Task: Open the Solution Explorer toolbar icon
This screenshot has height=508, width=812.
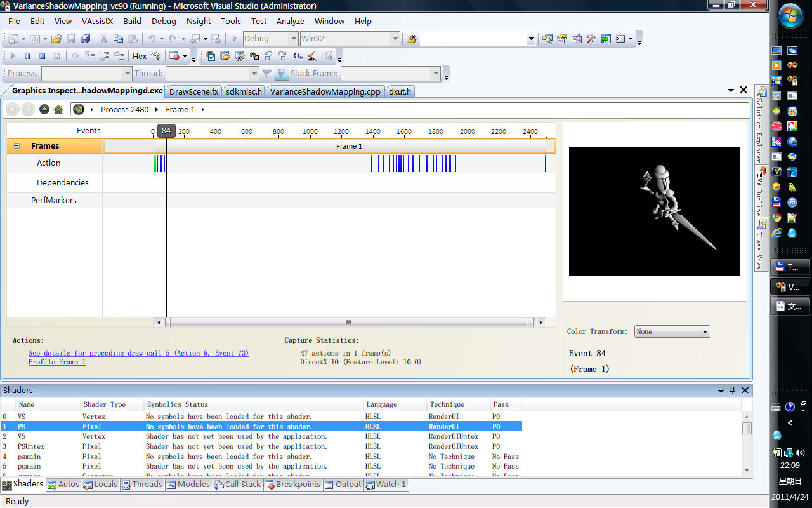Action: (x=547, y=39)
